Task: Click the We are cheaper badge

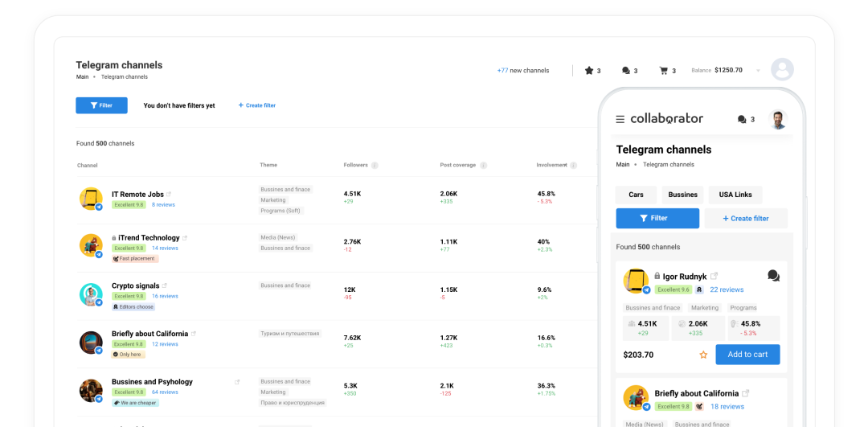Action: (135, 403)
